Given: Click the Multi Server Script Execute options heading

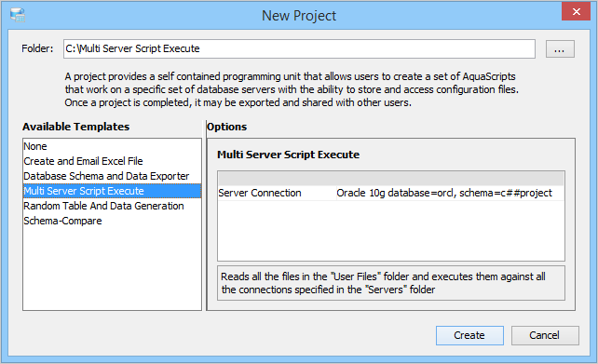Looking at the screenshot, I should [x=289, y=155].
